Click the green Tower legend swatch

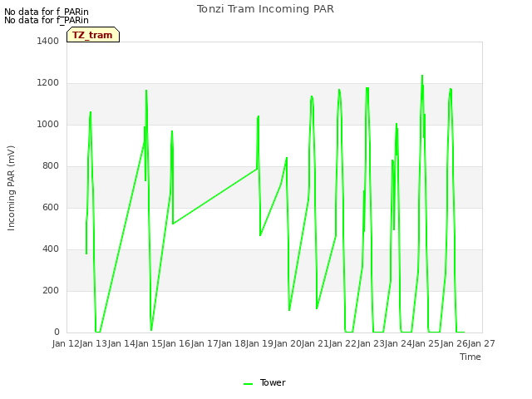(248, 384)
